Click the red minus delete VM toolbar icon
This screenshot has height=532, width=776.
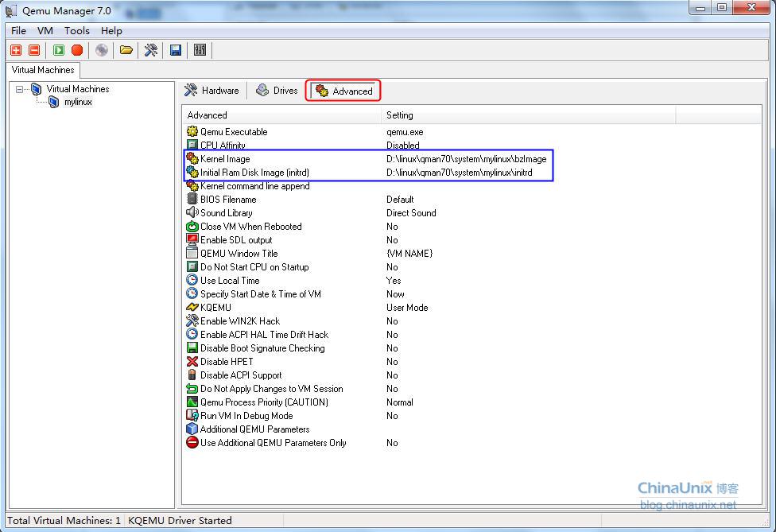(34, 50)
